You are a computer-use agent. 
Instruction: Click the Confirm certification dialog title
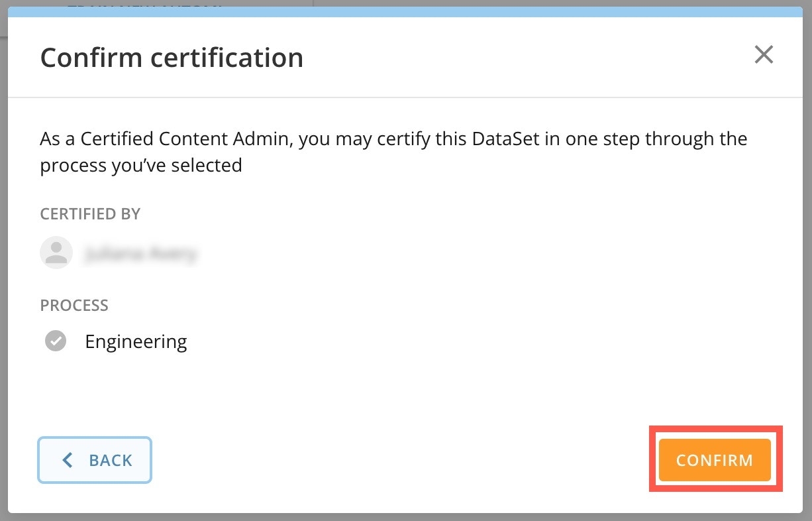(172, 58)
